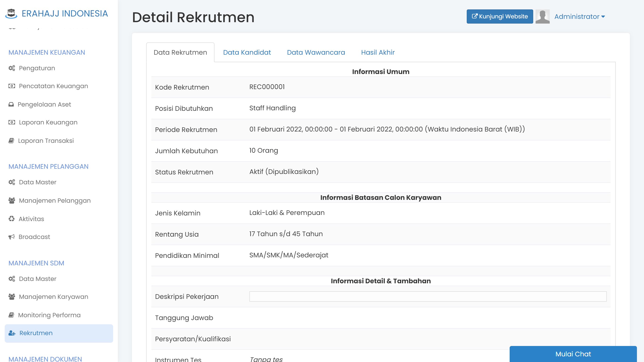This screenshot has height=362, width=644.
Task: Select Pencatatan Keuangan icon
Action: [x=12, y=86]
